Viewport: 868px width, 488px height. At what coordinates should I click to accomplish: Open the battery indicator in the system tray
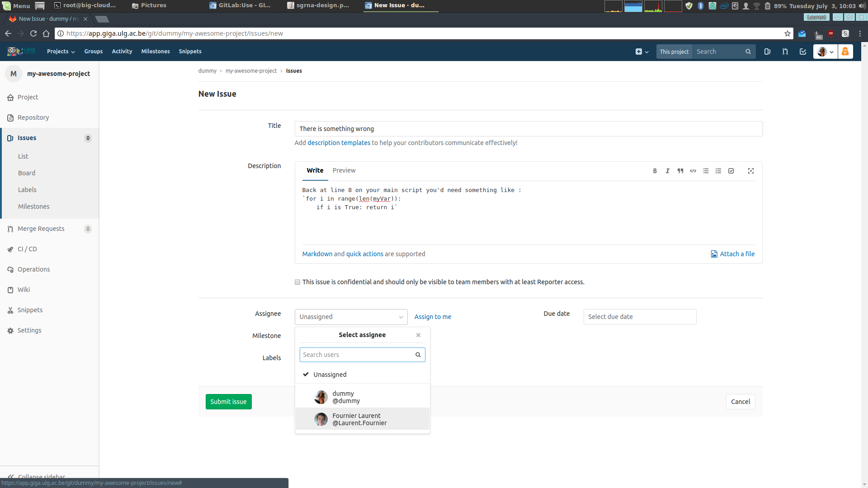click(767, 6)
